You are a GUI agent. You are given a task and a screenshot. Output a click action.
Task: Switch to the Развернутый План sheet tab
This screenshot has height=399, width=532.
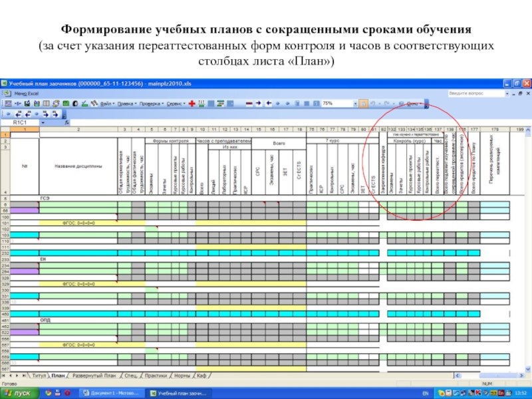click(x=94, y=376)
